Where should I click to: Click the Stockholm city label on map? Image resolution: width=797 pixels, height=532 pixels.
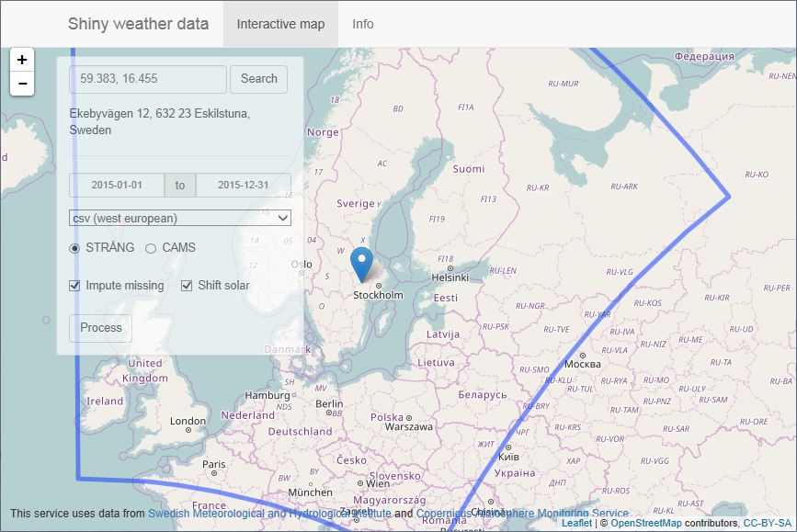(x=379, y=295)
